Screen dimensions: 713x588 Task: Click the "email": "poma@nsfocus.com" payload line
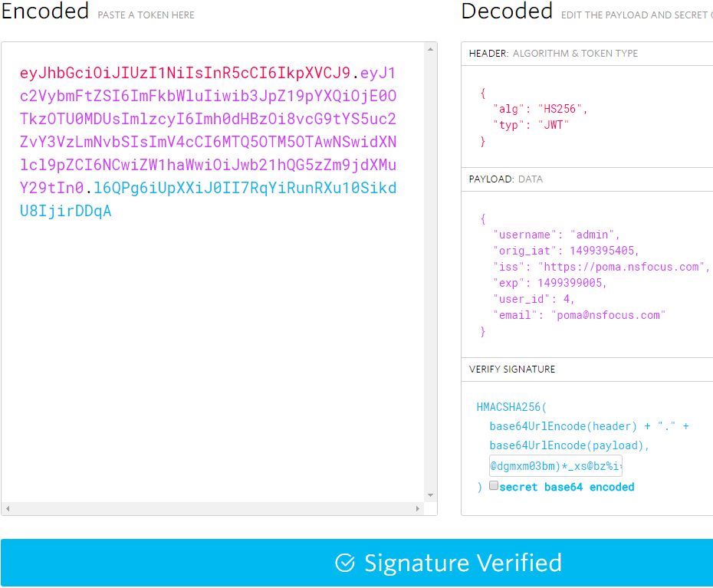point(580,315)
